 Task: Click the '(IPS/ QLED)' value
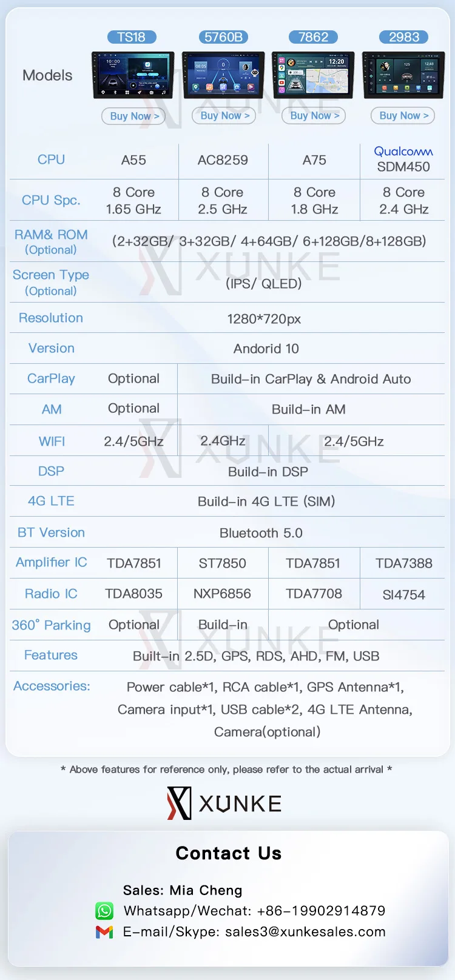click(264, 284)
